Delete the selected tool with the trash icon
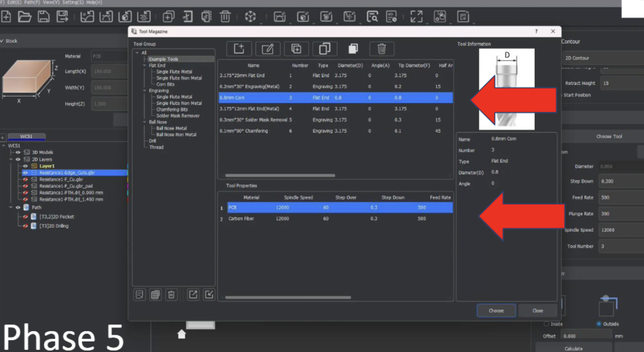 (x=382, y=49)
